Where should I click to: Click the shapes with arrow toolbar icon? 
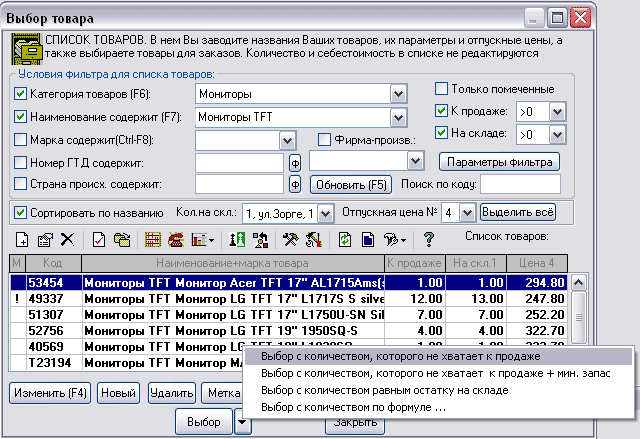(260, 239)
